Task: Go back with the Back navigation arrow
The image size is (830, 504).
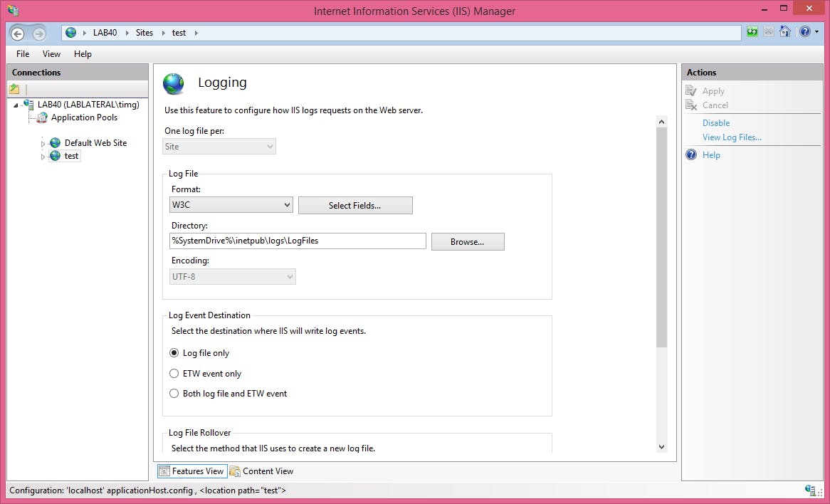Action: (x=18, y=34)
